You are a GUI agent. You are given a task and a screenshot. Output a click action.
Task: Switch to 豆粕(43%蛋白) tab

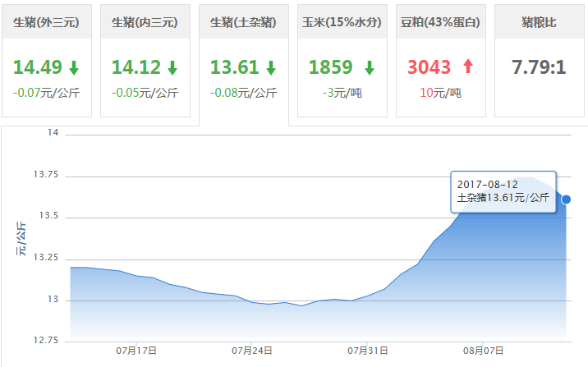point(439,22)
